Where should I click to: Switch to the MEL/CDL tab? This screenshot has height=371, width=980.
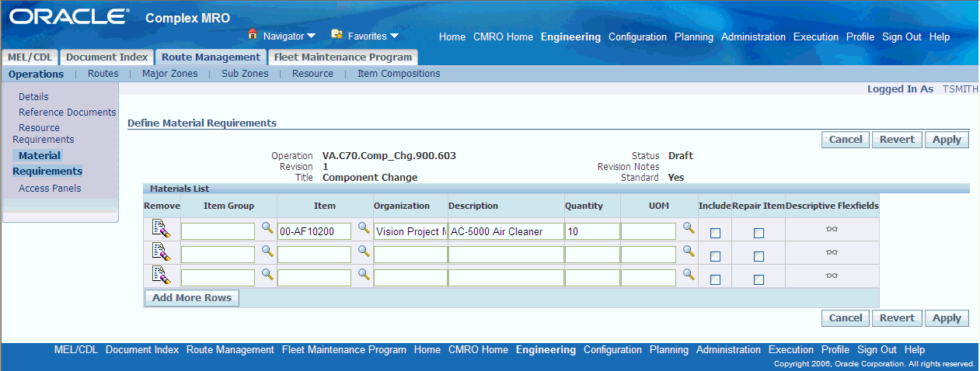click(30, 57)
